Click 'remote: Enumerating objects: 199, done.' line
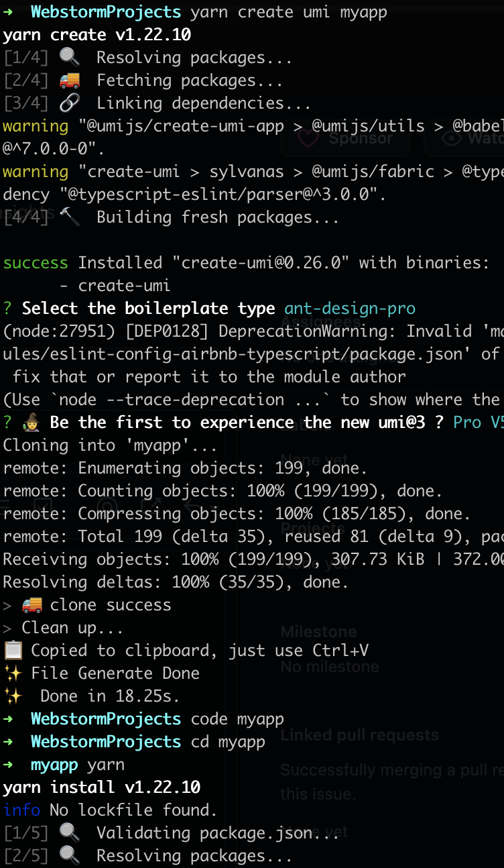 click(186, 468)
